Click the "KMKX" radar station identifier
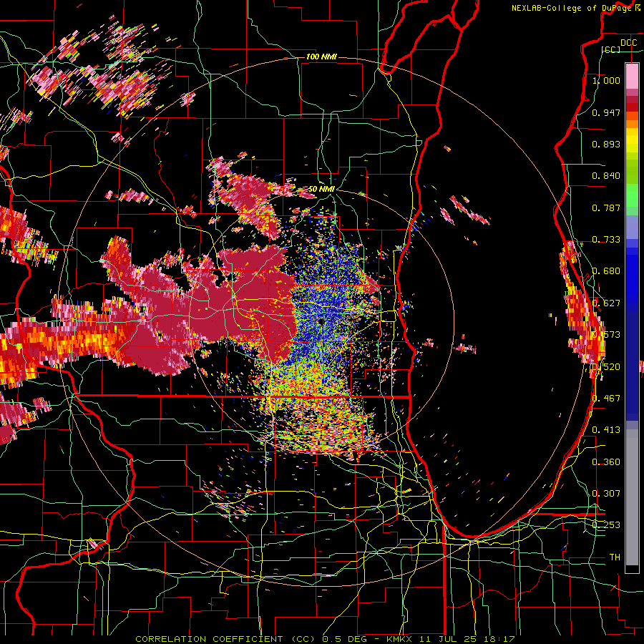 point(400,639)
